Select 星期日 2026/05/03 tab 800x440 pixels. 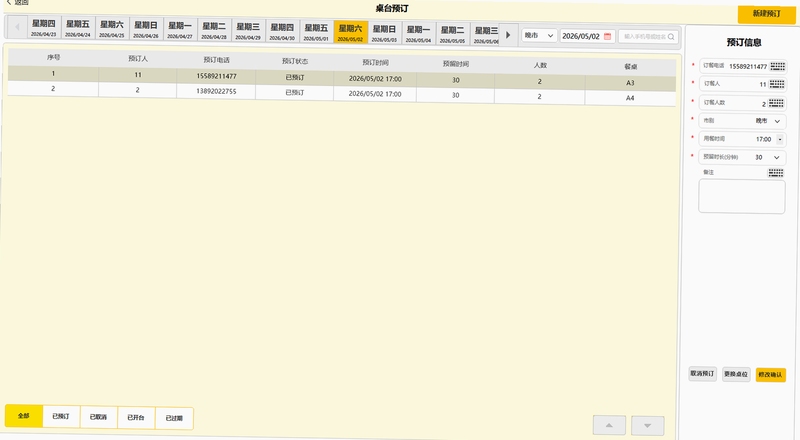385,33
